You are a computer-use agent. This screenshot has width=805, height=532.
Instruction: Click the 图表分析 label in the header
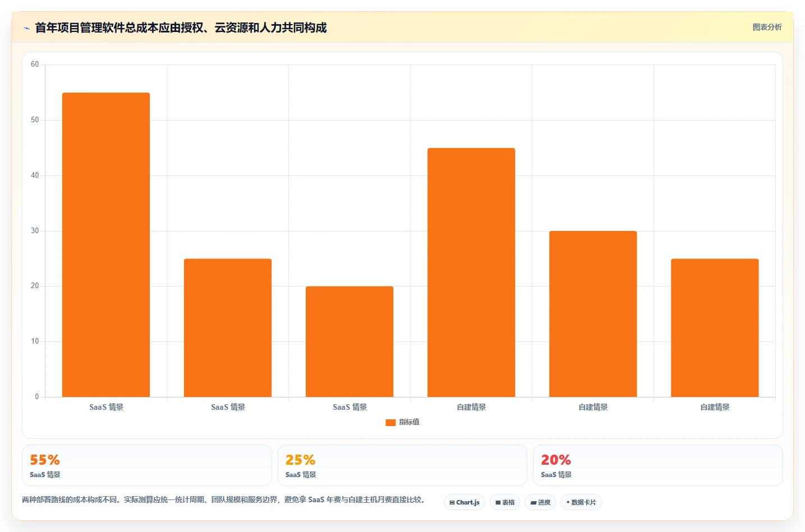[x=767, y=27]
